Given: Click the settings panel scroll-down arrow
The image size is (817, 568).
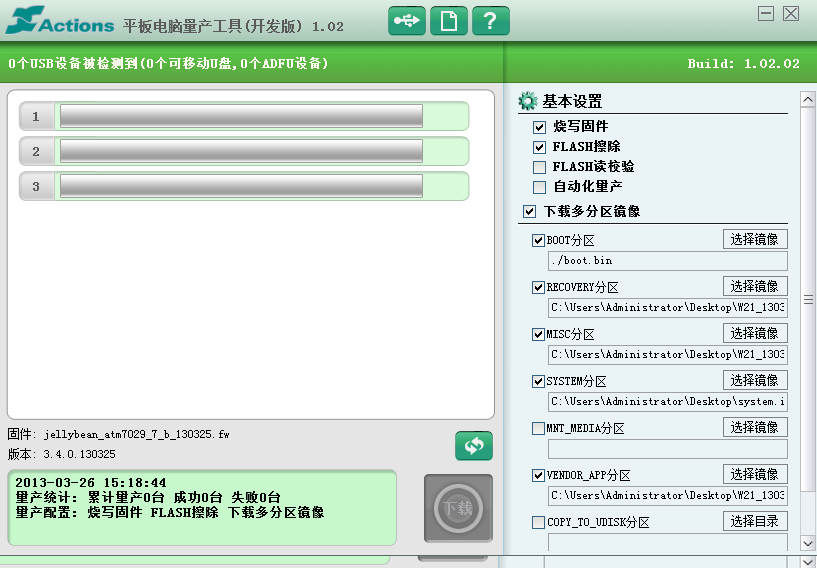Looking at the screenshot, I should click(x=808, y=543).
